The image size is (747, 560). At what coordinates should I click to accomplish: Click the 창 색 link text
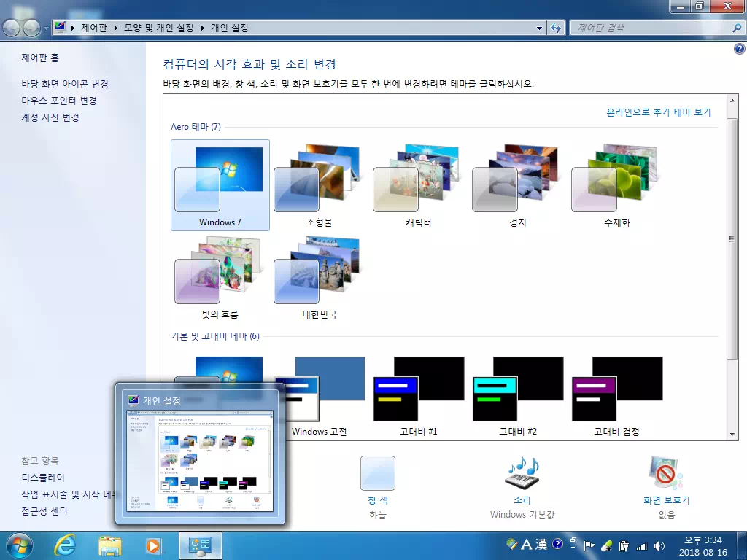[x=378, y=500]
